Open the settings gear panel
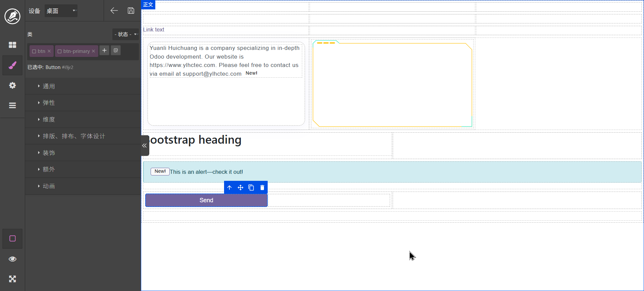Viewport: 644px width, 291px height. pyautogui.click(x=12, y=85)
